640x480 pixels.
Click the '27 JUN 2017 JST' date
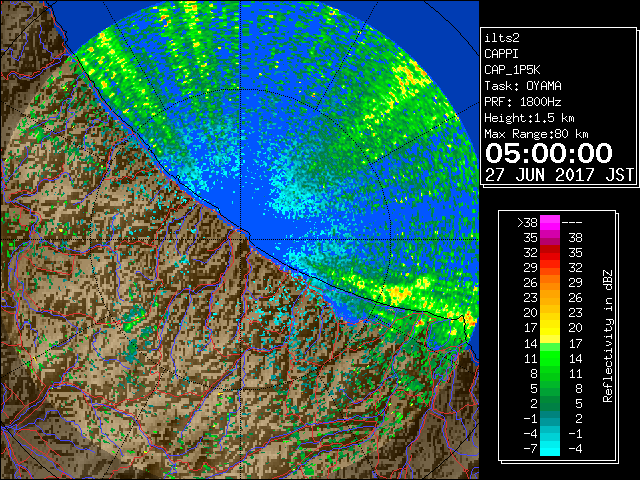pos(559,175)
